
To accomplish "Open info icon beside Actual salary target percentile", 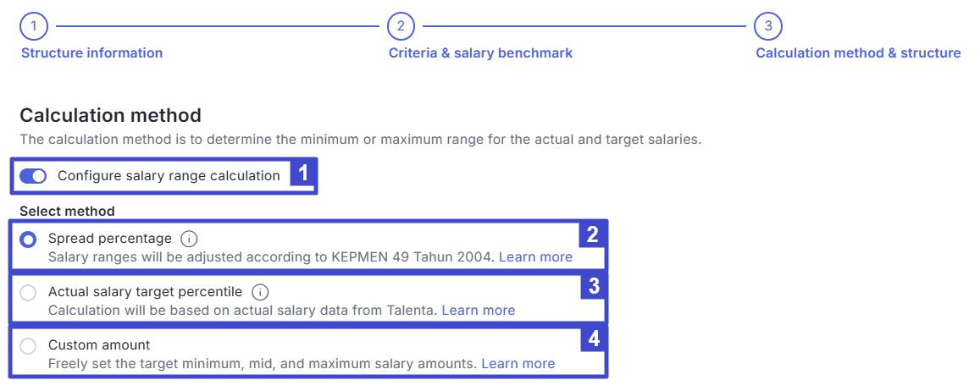I will point(261,292).
